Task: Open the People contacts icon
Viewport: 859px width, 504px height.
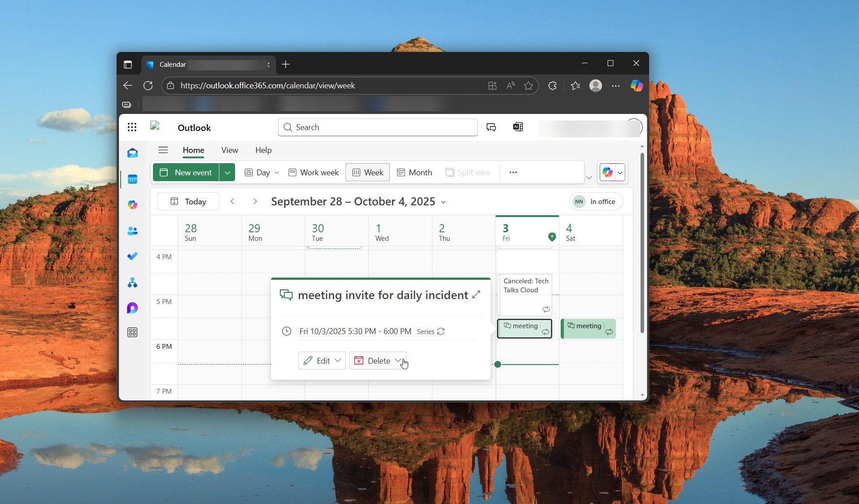Action: click(x=132, y=231)
